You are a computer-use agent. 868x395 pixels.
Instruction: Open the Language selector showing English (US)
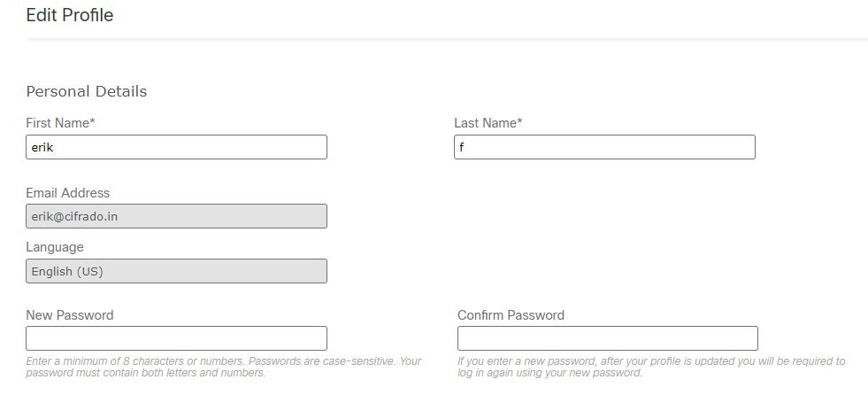pyautogui.click(x=176, y=271)
